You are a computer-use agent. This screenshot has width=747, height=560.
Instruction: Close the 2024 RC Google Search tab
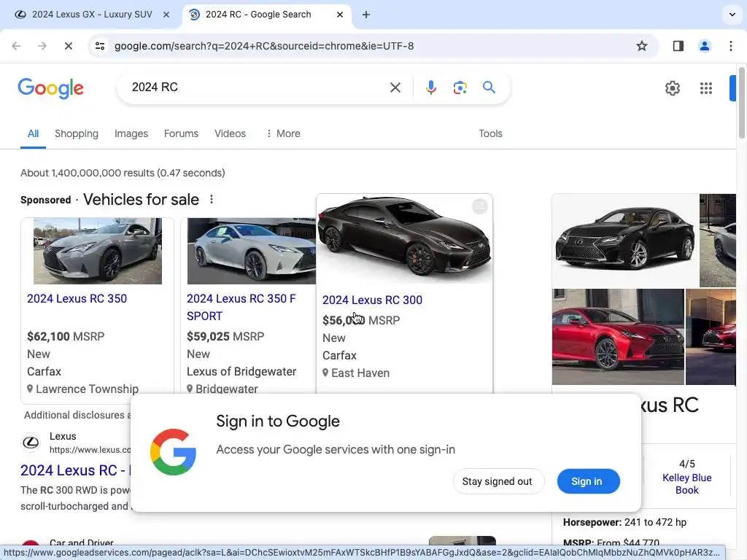[340, 15]
